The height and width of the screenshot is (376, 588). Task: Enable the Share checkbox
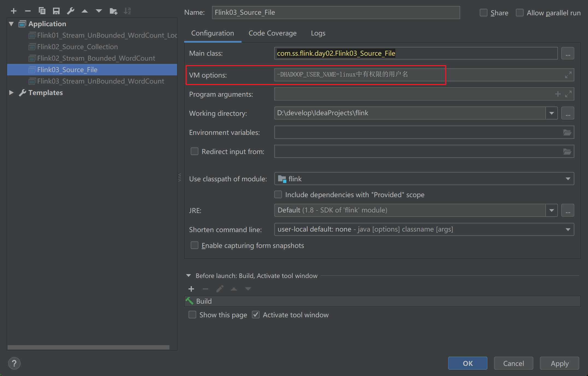pyautogui.click(x=484, y=13)
